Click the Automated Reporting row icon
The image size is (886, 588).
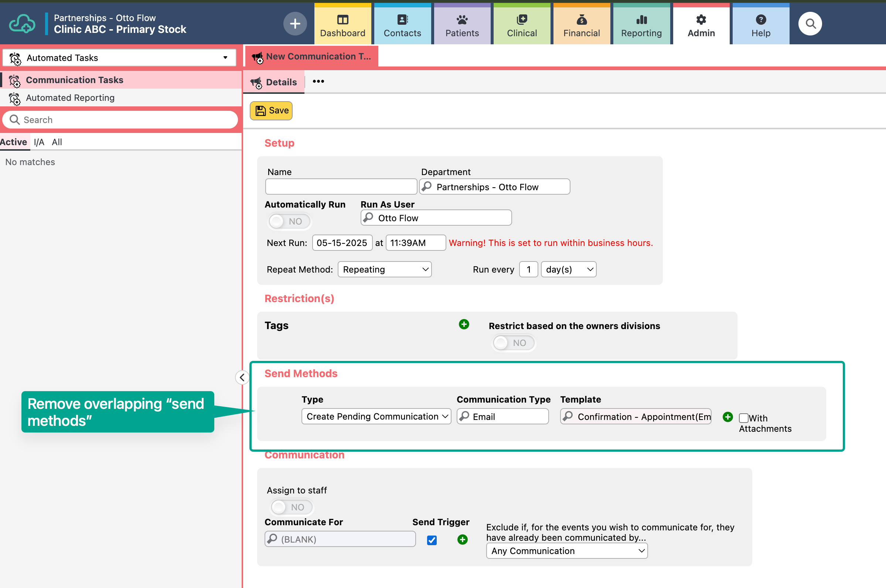click(x=15, y=98)
